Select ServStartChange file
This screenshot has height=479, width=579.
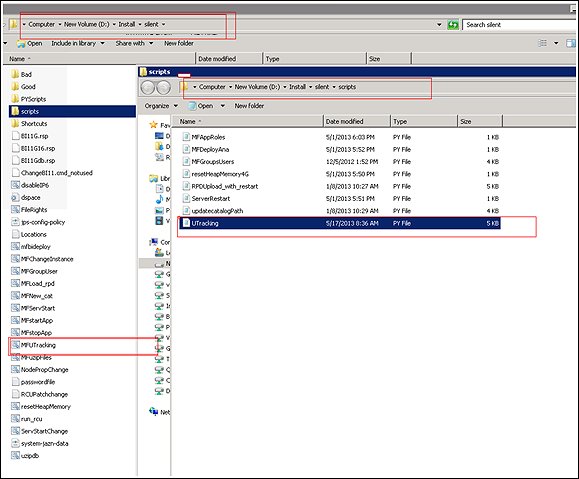(40, 431)
